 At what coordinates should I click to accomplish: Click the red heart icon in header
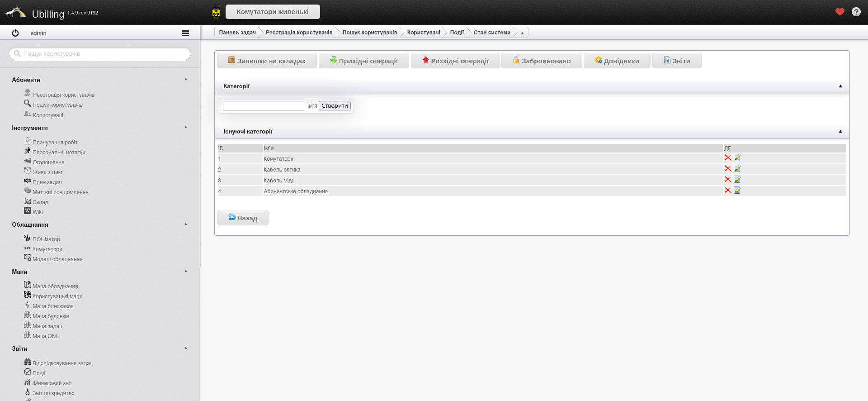pos(840,12)
